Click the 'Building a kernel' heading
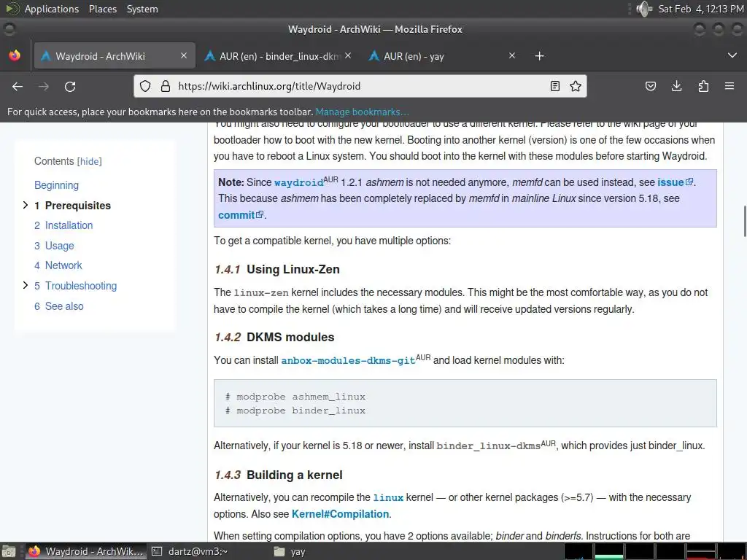This screenshot has height=560, width=747. 295,475
